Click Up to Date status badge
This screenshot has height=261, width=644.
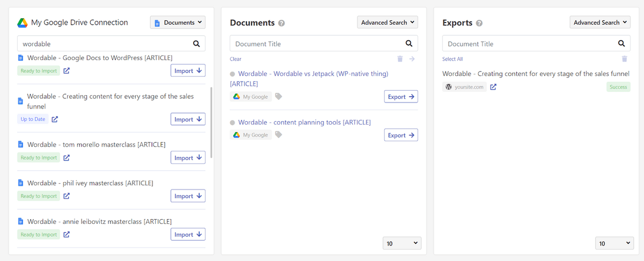[x=33, y=119]
